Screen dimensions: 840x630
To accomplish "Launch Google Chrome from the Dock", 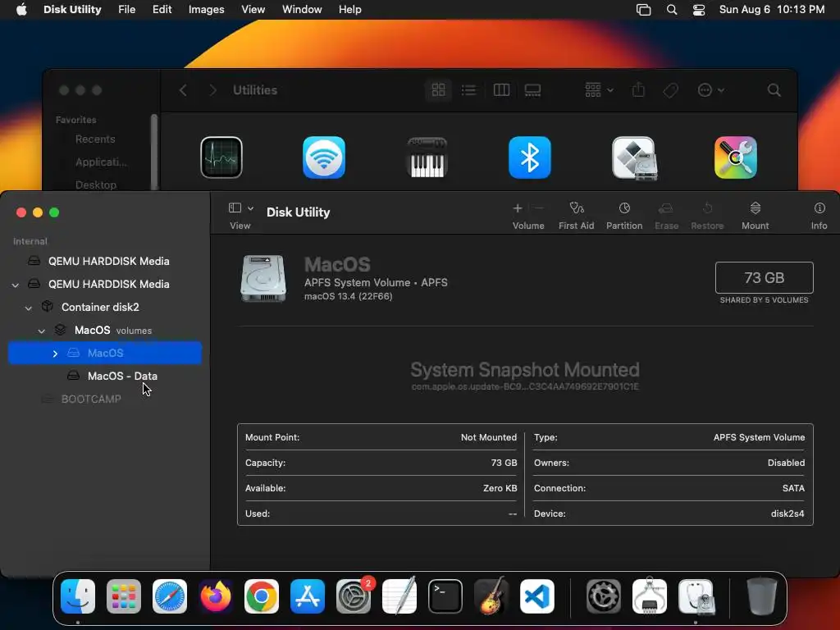I will pos(262,596).
